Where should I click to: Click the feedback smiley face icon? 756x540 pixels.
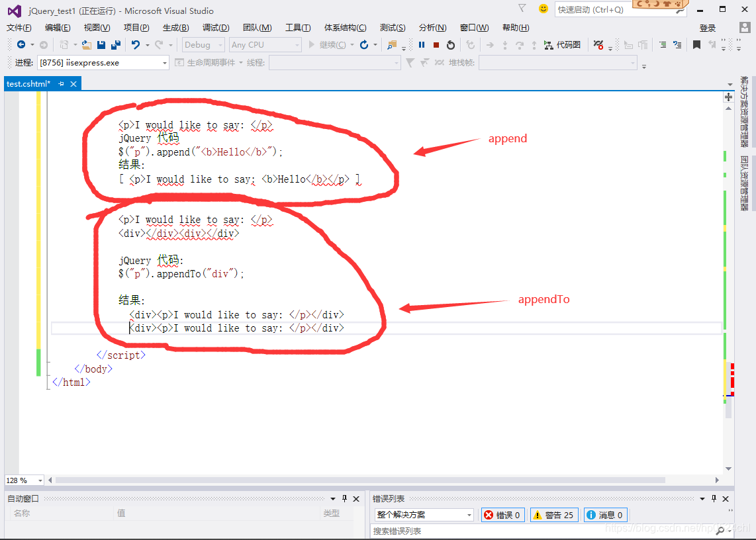(543, 9)
